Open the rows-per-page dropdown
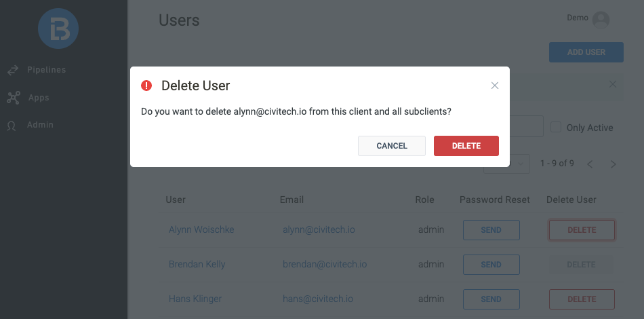This screenshot has height=319, width=644. coord(519,164)
